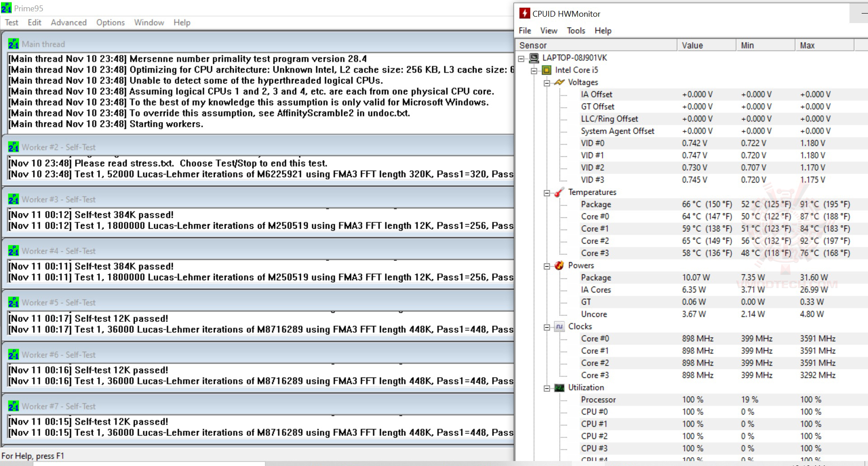Open the Window menu in Prime95
This screenshot has width=868, height=466.
pyautogui.click(x=149, y=23)
